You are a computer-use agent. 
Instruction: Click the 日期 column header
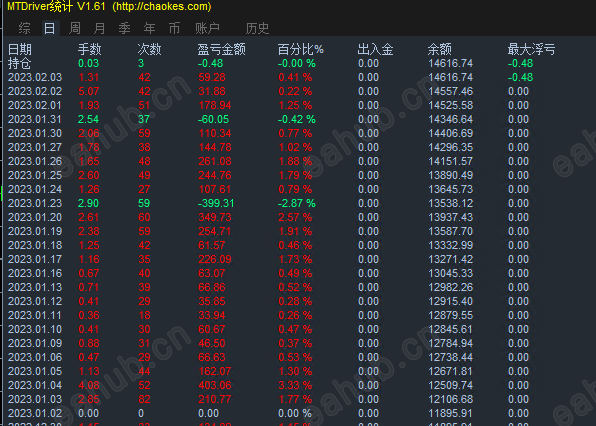(x=20, y=49)
